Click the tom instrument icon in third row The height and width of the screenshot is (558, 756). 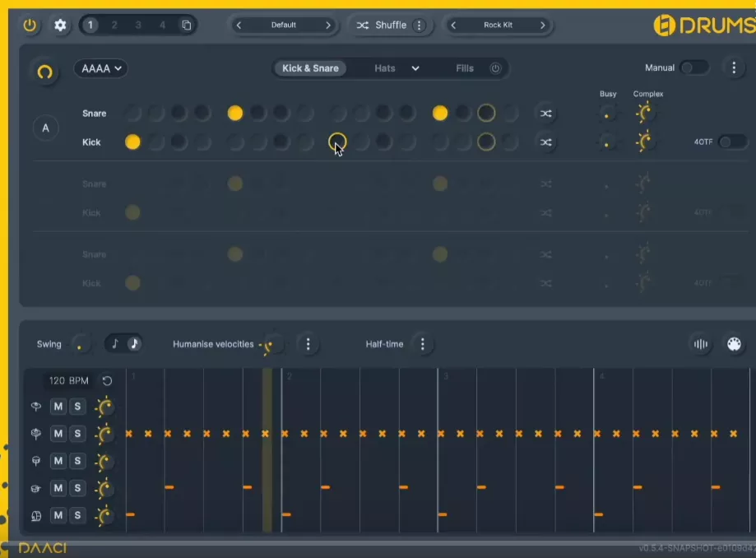pos(35,462)
